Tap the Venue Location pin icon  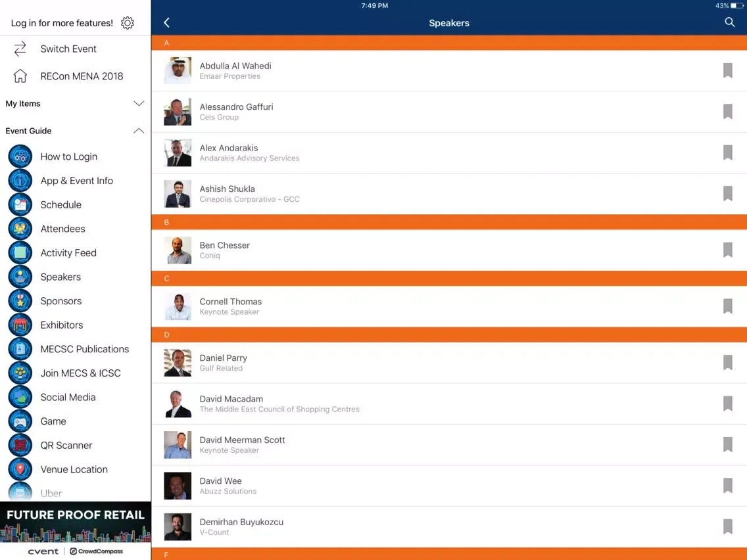20,469
